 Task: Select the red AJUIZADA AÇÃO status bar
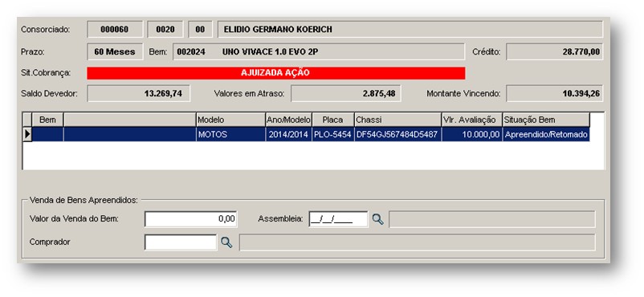pos(276,73)
